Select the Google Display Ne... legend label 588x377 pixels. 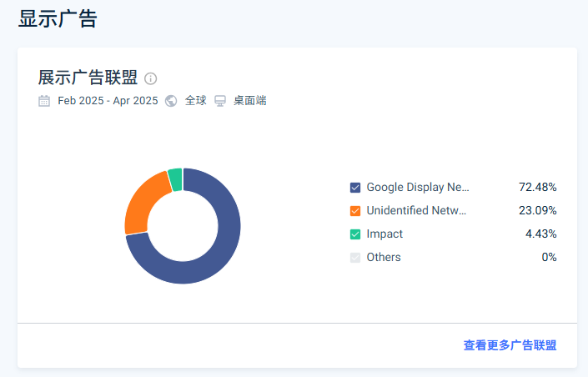(x=418, y=187)
